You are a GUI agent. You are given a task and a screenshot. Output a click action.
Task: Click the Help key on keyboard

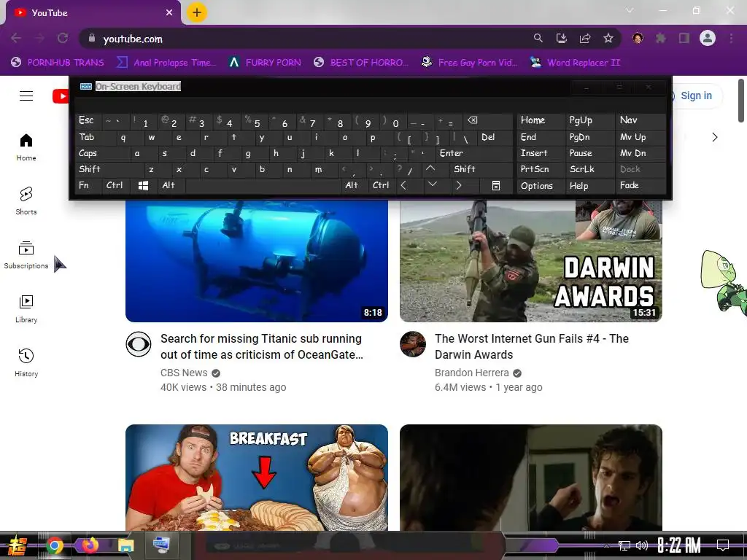[589, 186]
